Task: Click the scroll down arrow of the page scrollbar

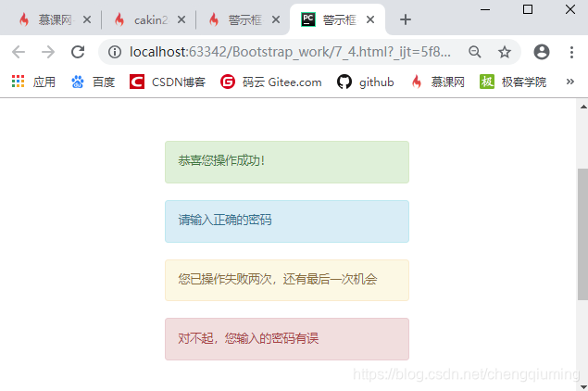Action: pyautogui.click(x=582, y=385)
